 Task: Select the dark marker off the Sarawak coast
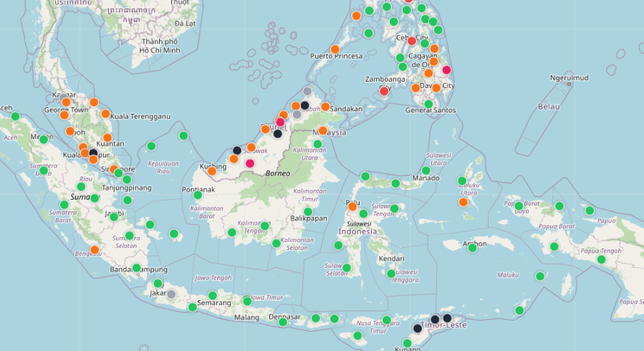pyautogui.click(x=237, y=150)
